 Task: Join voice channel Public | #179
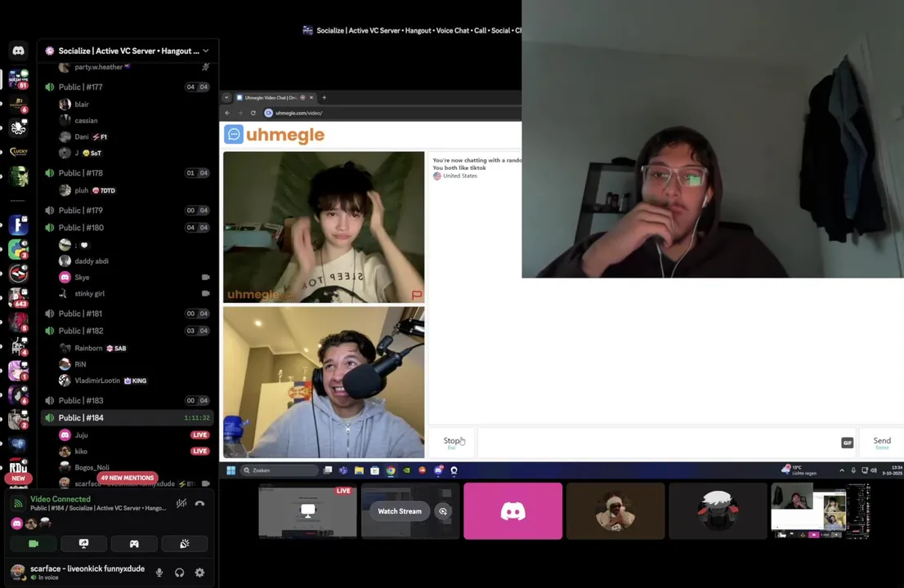[x=127, y=210]
